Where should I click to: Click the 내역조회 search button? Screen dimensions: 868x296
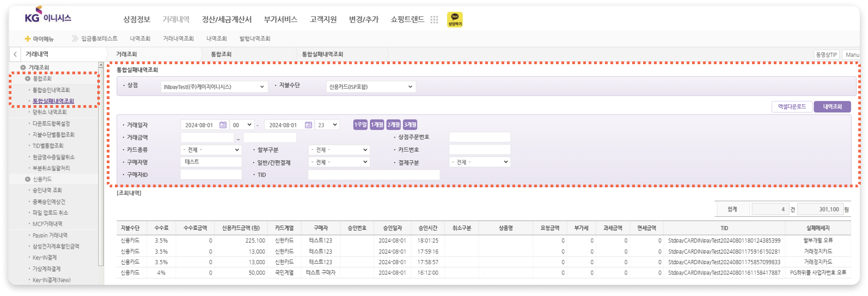tap(832, 107)
